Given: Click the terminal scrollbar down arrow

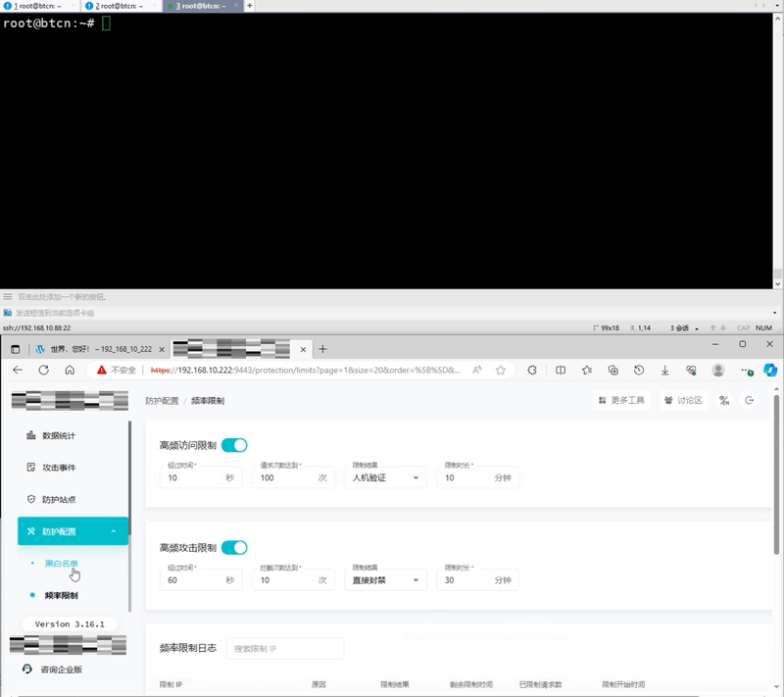Looking at the screenshot, I should (777, 283).
